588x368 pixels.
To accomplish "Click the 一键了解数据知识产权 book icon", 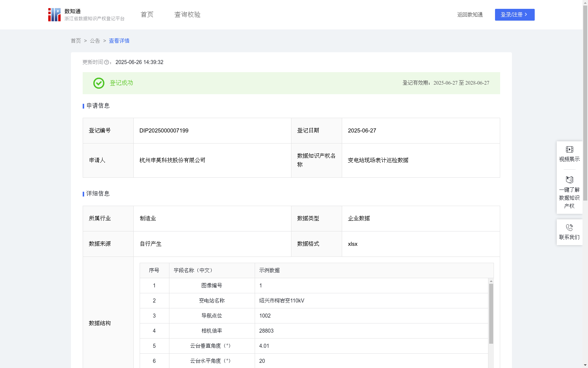I will 569,180.
